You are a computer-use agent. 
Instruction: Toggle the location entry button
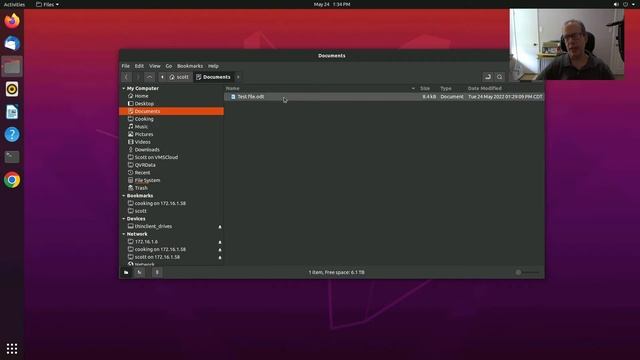(x=488, y=77)
